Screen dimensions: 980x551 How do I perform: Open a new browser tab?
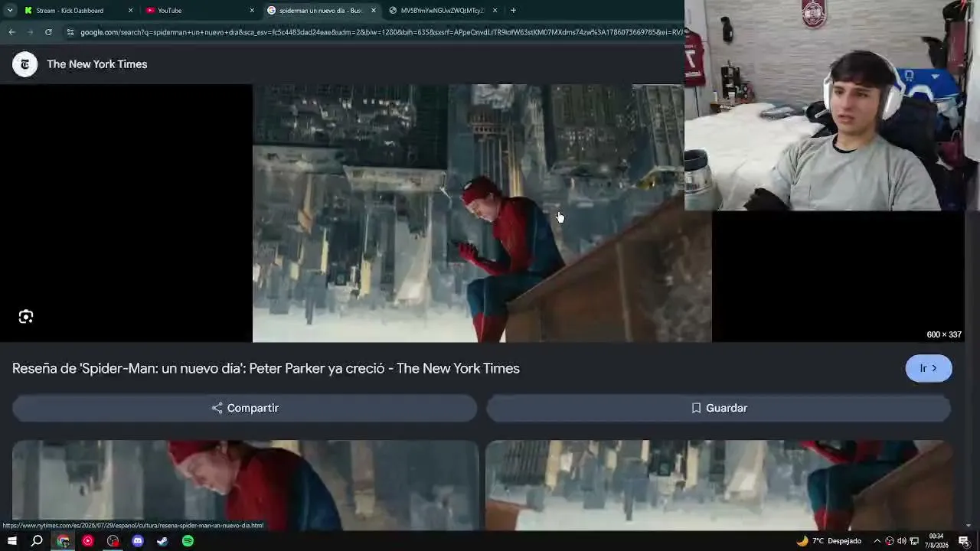[x=513, y=11]
